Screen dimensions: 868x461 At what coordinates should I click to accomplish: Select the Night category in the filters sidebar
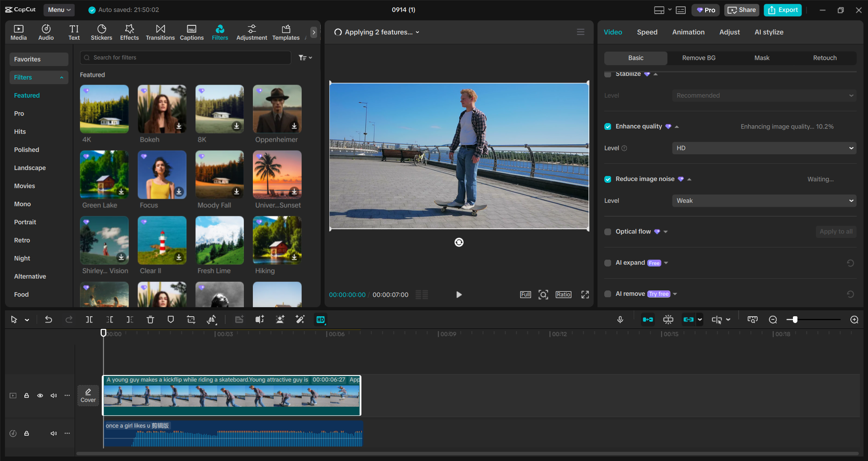pyautogui.click(x=22, y=258)
